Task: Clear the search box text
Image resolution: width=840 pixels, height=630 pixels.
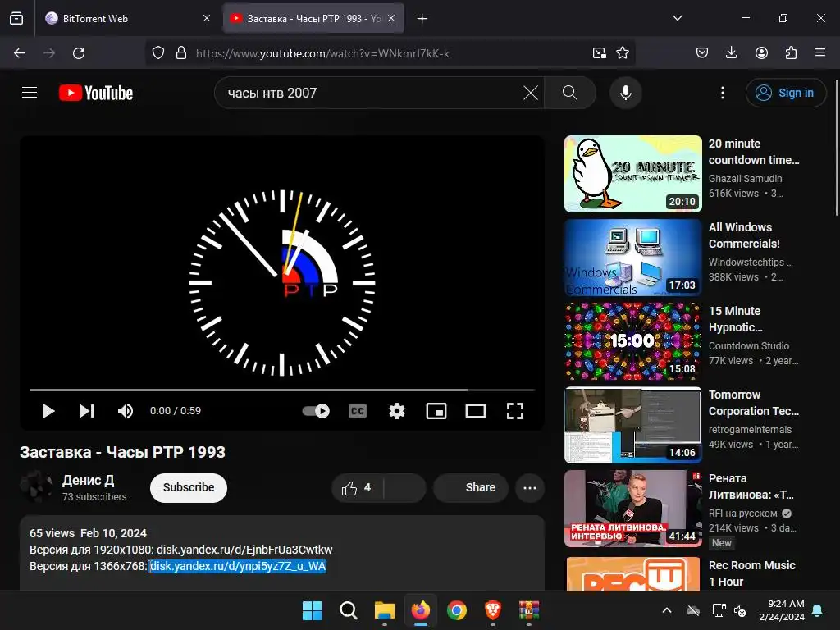Action: pyautogui.click(x=531, y=93)
